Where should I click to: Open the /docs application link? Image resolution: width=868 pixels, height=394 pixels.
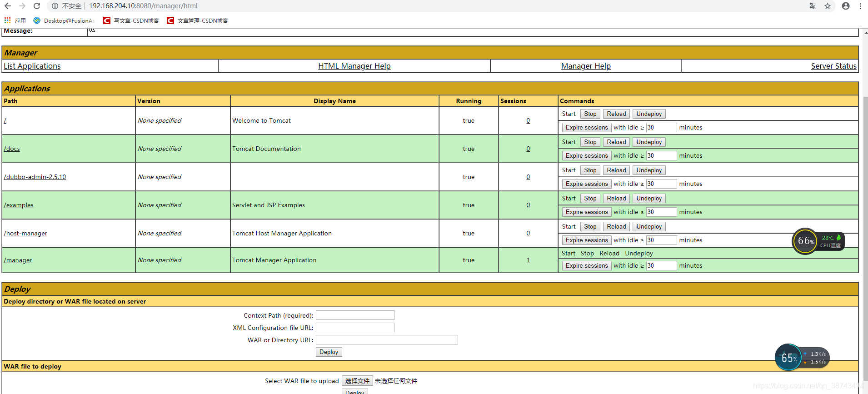pyautogui.click(x=12, y=149)
